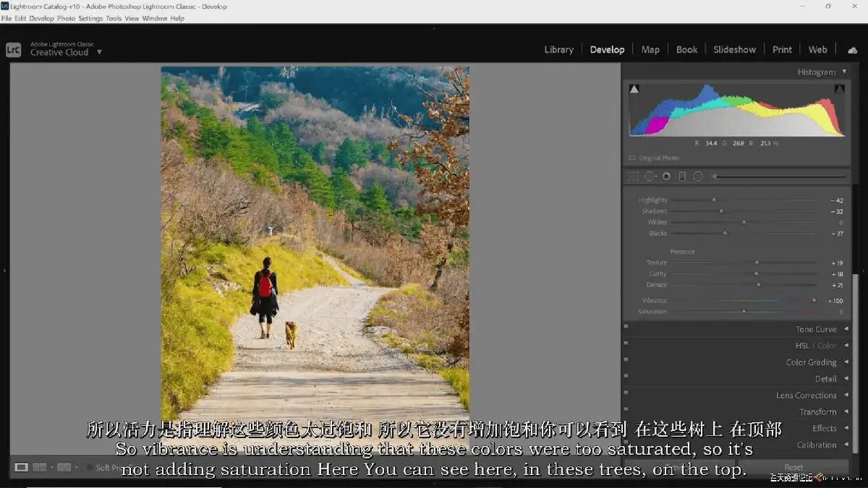Toggle left panel show/hide arrow
This screenshot has height=488, width=868.
4,270
